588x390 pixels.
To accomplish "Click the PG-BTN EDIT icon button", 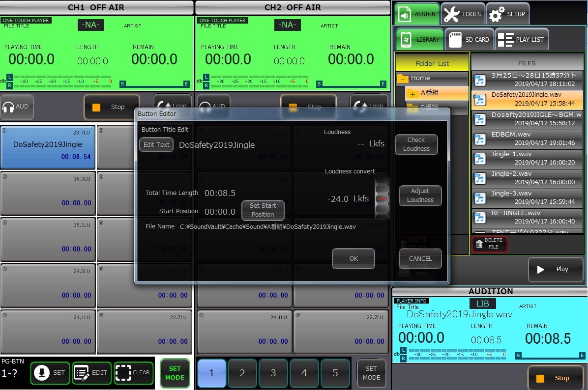I will click(x=92, y=373).
